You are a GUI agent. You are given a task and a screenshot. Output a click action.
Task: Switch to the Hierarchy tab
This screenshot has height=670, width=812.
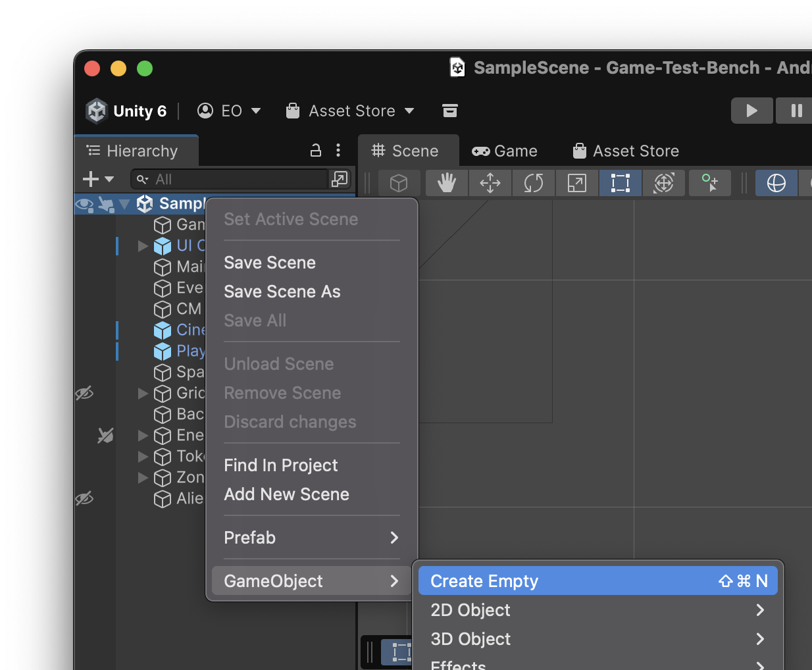pos(137,151)
